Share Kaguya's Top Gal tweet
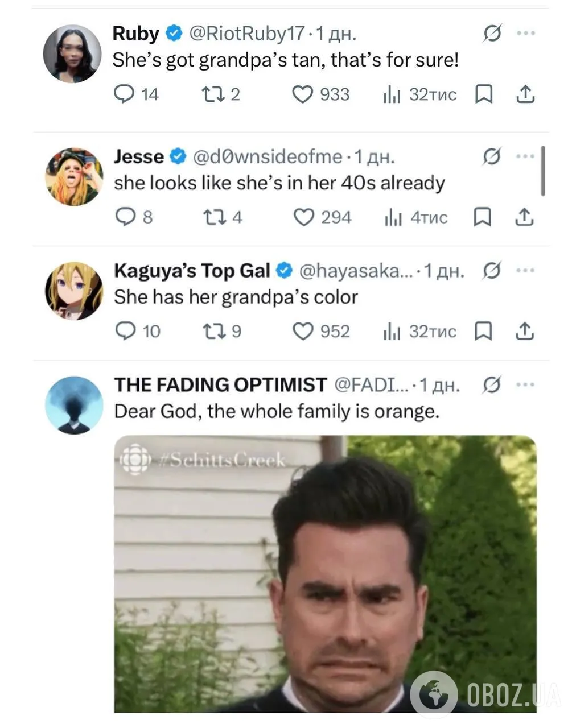The image size is (572, 728). coord(525,331)
